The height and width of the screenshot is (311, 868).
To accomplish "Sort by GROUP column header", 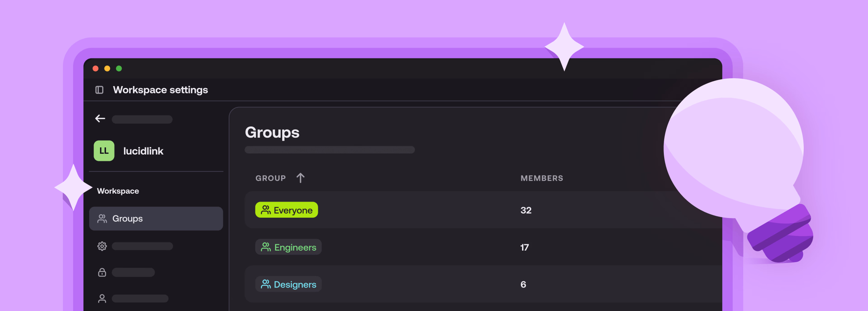I will click(271, 178).
